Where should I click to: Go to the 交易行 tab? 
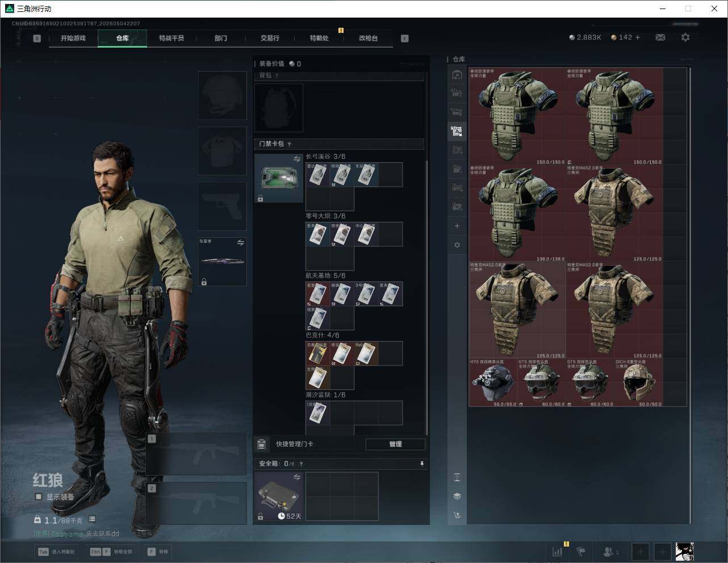point(270,38)
